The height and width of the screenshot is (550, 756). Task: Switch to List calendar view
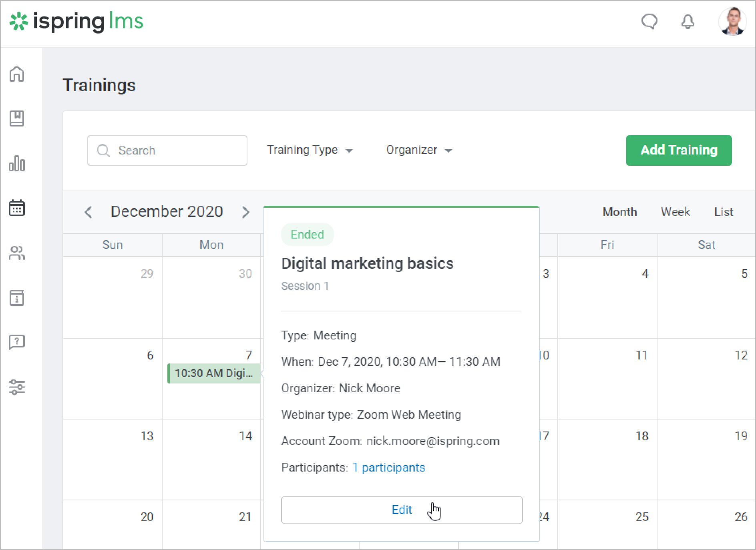pyautogui.click(x=723, y=212)
